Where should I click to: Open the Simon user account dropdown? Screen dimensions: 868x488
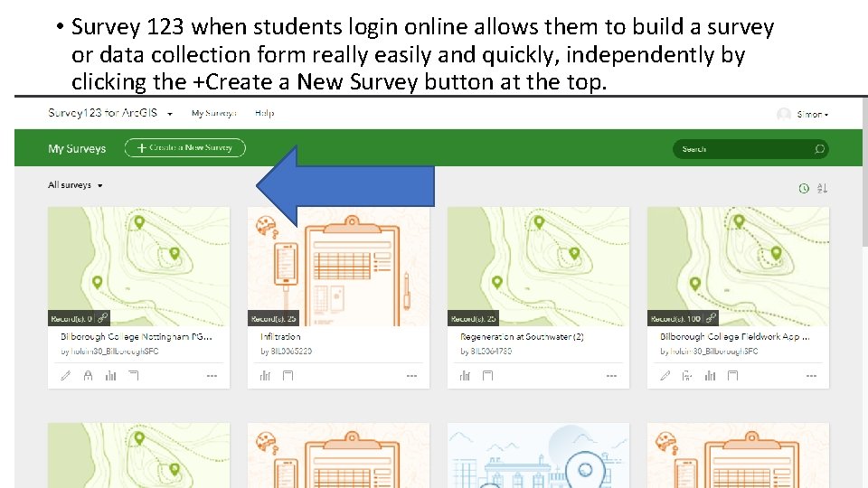[x=812, y=115]
